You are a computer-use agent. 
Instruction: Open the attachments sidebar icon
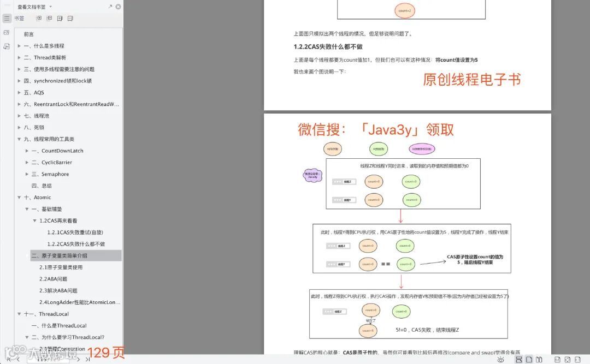click(x=7, y=46)
